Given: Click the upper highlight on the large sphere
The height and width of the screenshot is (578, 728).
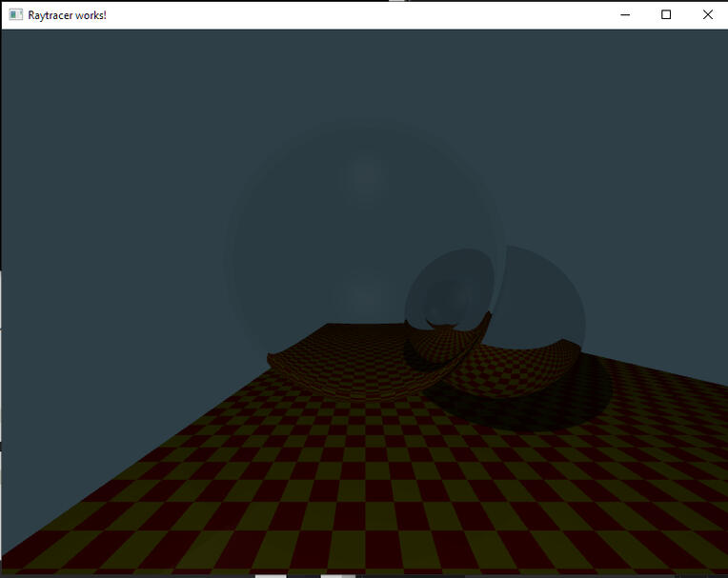Looking at the screenshot, I should [362, 174].
